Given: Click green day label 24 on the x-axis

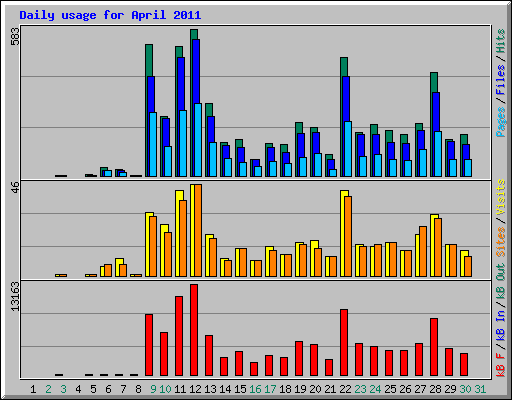Looking at the screenshot, I should click(x=375, y=389).
